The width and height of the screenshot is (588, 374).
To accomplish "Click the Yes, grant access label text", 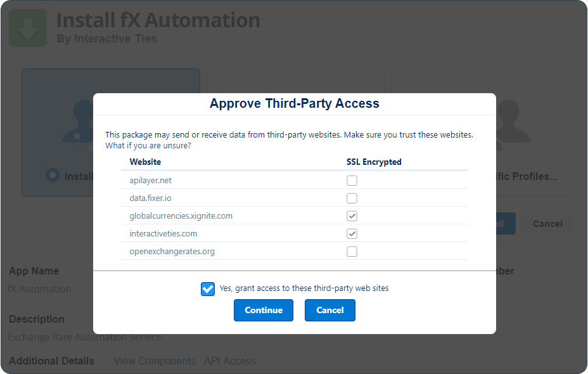I will pyautogui.click(x=304, y=288).
